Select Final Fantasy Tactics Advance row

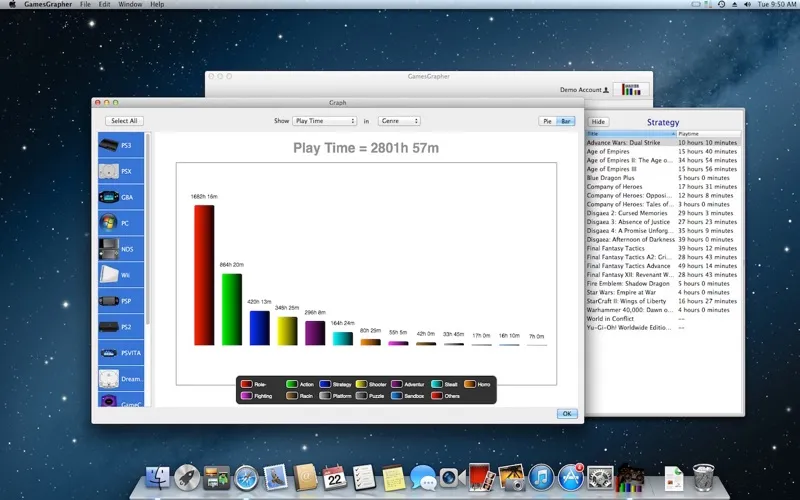point(663,266)
